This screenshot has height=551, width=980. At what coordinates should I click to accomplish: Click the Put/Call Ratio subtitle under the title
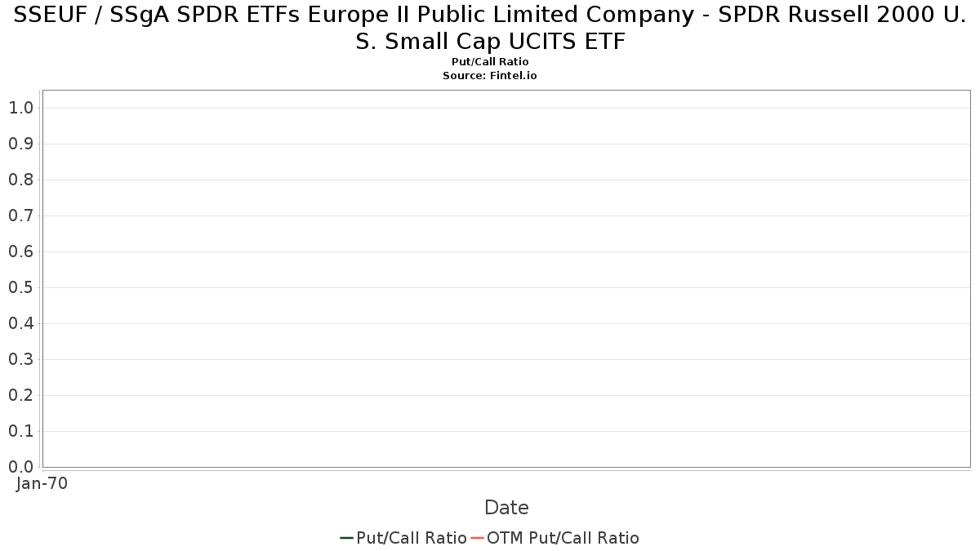tap(490, 62)
